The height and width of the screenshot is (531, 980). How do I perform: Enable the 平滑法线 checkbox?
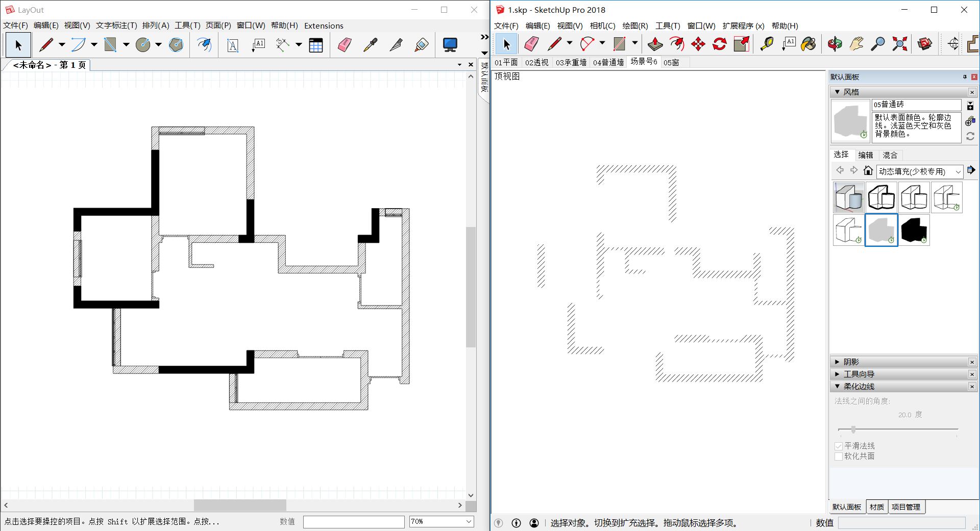coord(838,446)
